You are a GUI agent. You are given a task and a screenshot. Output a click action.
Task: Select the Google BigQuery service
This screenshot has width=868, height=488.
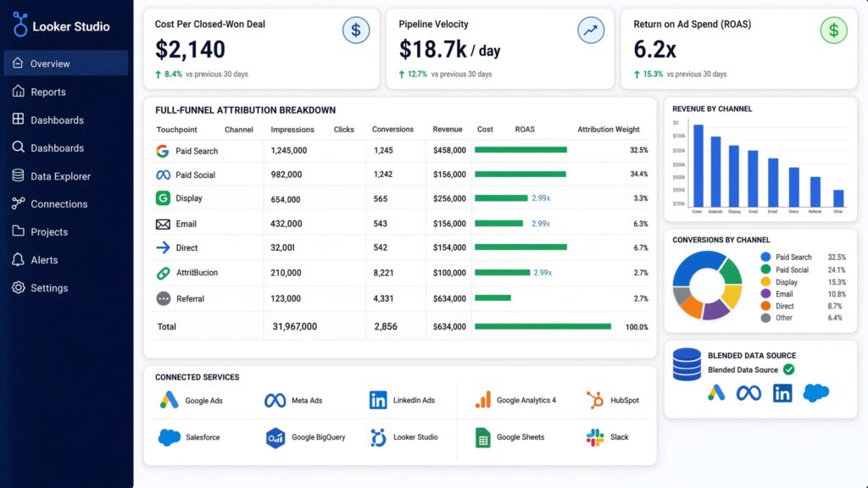[305, 437]
